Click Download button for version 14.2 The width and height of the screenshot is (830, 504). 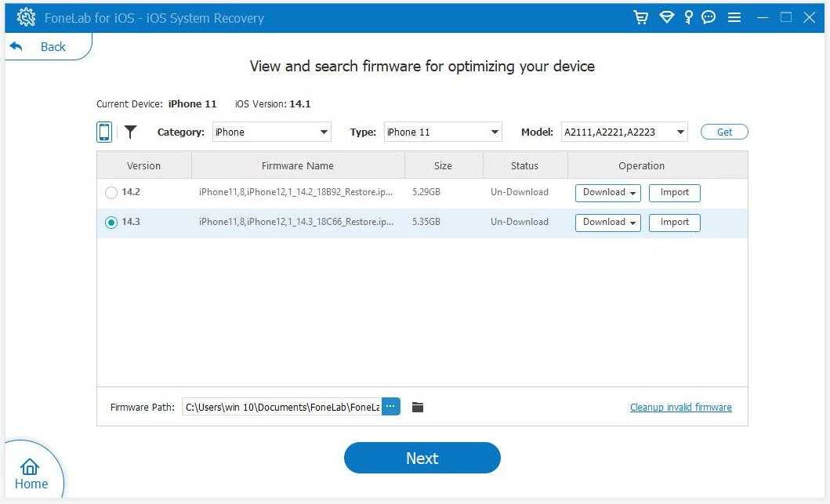(607, 193)
